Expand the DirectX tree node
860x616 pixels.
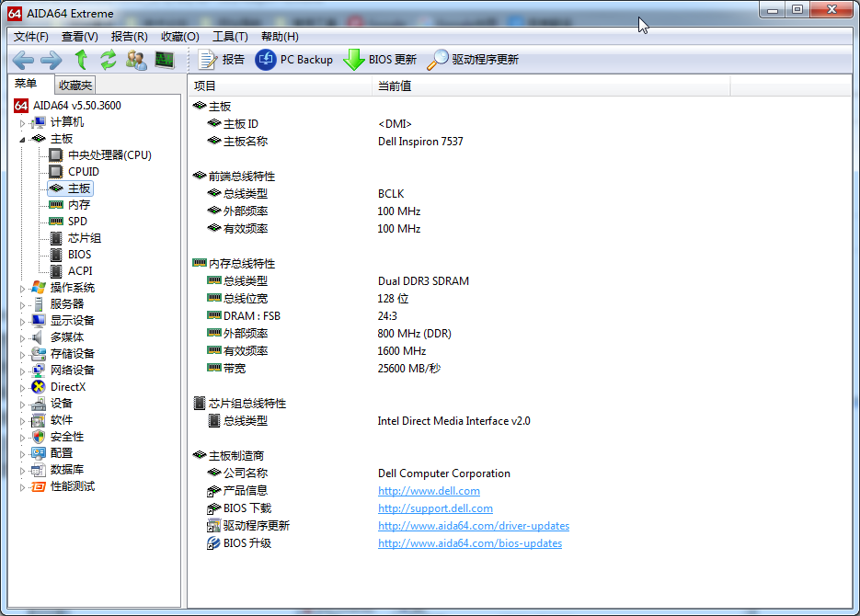click(x=22, y=387)
